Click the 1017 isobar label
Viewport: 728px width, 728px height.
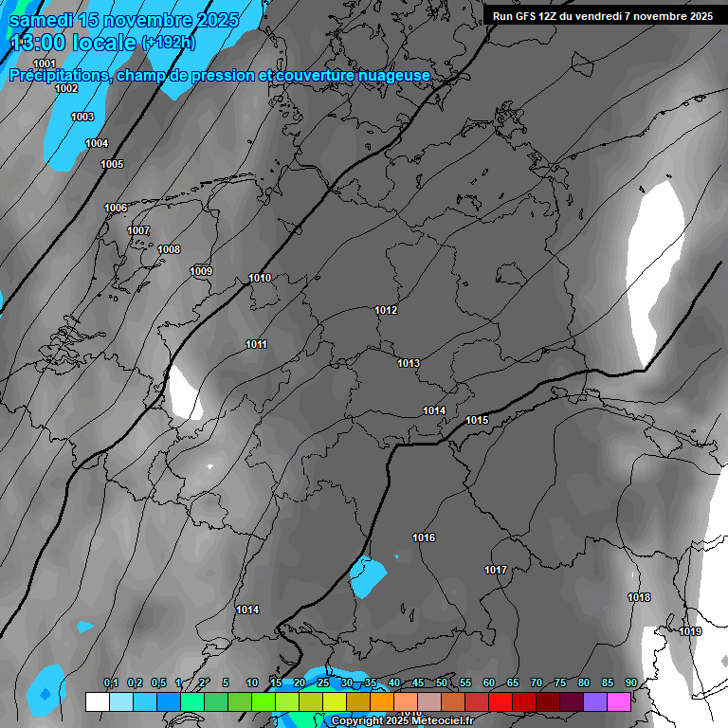pyautogui.click(x=496, y=570)
